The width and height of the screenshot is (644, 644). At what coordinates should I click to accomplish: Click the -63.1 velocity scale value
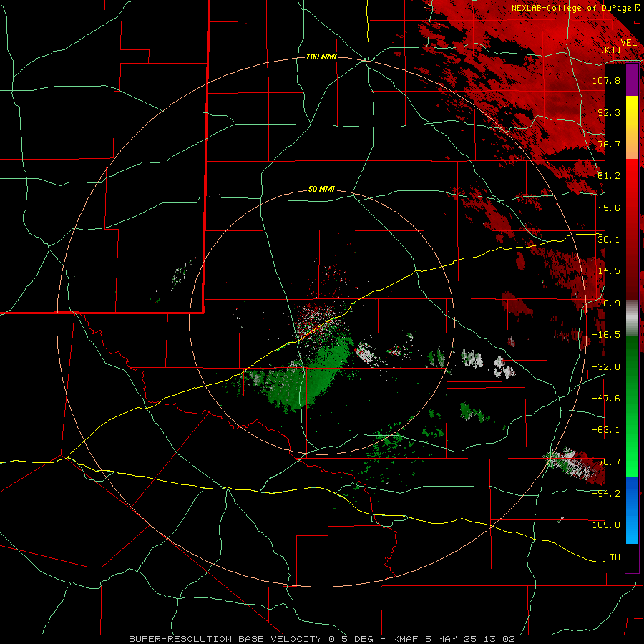tap(606, 430)
